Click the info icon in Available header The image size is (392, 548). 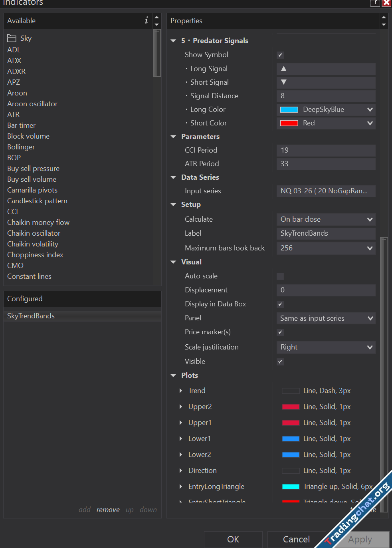146,20
